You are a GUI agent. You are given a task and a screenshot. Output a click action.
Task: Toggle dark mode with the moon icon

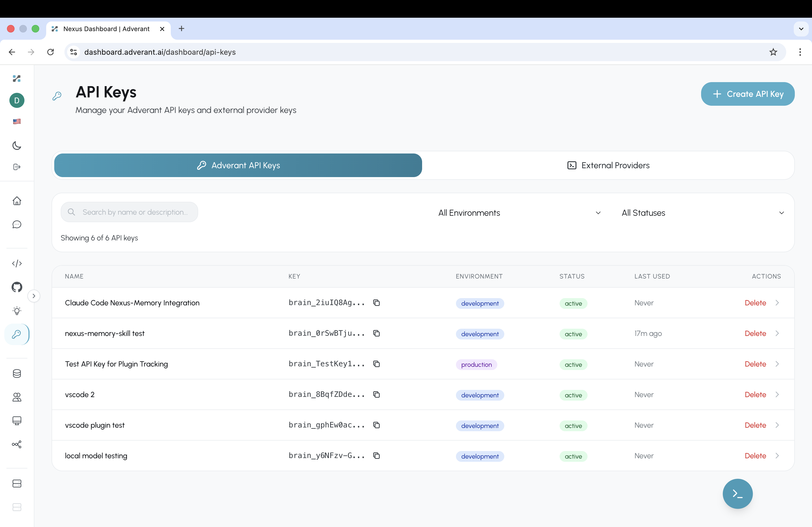(16, 145)
